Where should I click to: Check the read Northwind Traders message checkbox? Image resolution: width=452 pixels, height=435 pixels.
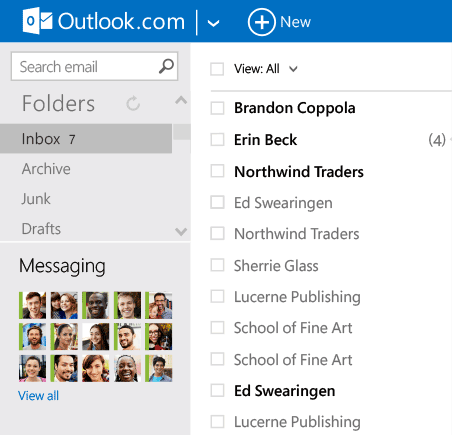click(x=217, y=233)
